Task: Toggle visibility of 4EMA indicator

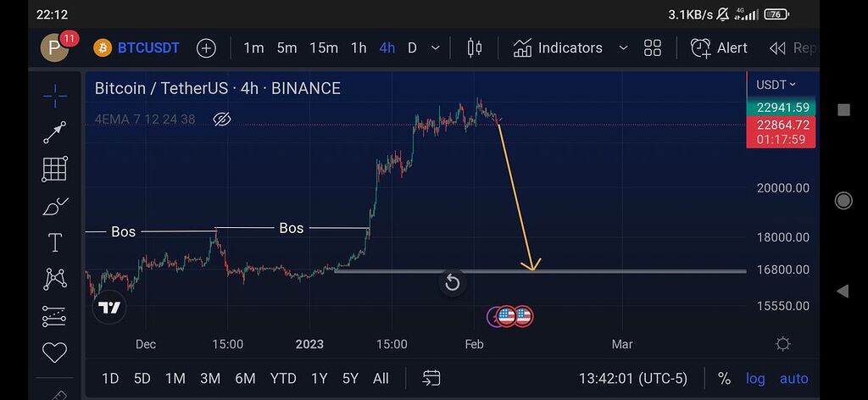Action: (x=222, y=119)
